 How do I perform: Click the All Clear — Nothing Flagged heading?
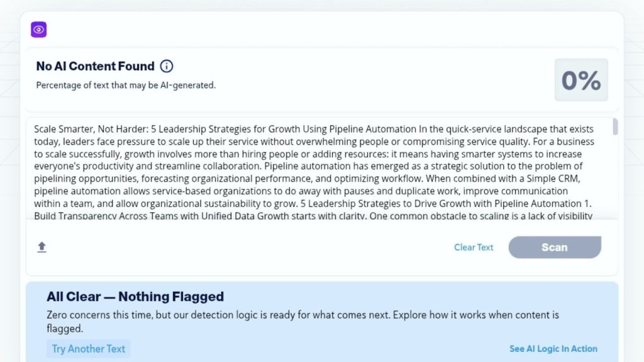tap(135, 297)
